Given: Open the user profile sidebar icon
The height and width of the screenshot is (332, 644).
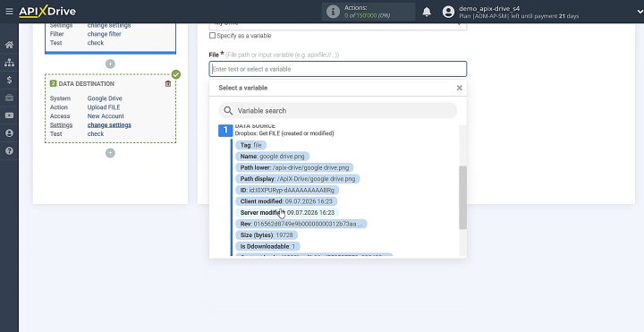Looking at the screenshot, I should click(9, 133).
